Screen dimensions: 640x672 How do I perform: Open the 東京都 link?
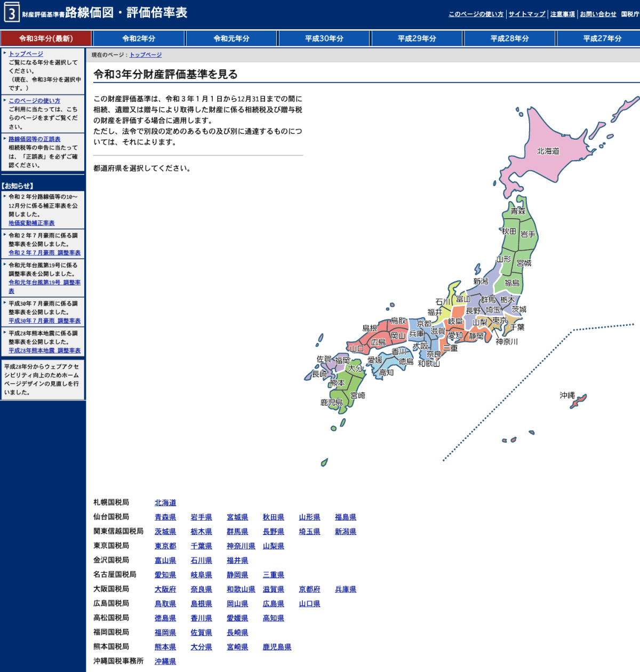[x=165, y=546]
